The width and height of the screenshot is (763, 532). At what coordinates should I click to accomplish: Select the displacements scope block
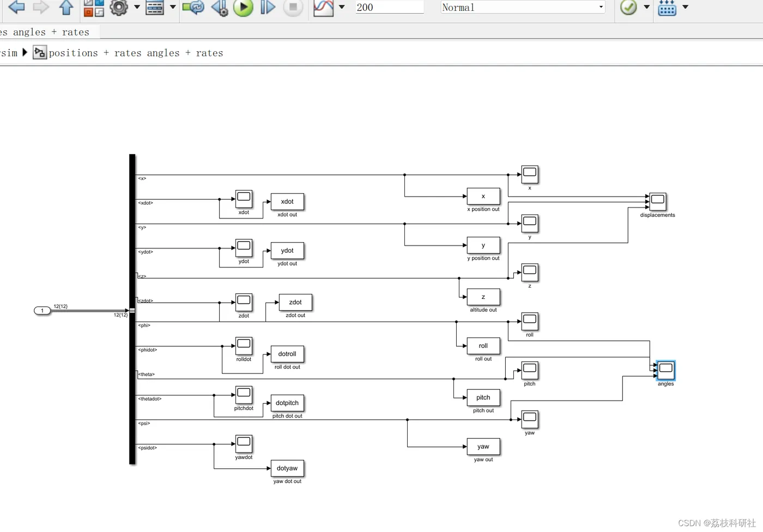tap(658, 201)
